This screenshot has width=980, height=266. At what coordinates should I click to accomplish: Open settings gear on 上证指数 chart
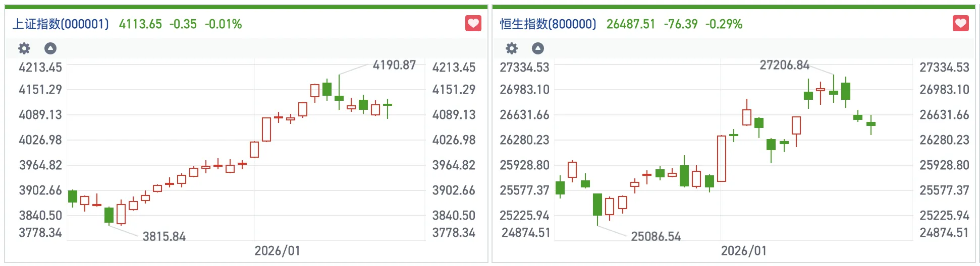pos(24,48)
